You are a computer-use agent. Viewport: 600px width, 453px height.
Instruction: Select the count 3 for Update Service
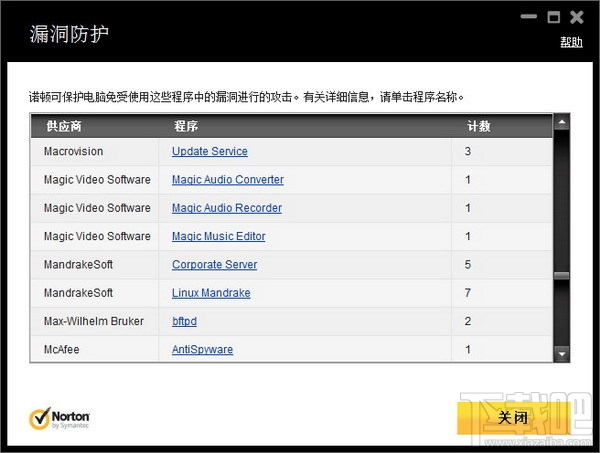(468, 152)
